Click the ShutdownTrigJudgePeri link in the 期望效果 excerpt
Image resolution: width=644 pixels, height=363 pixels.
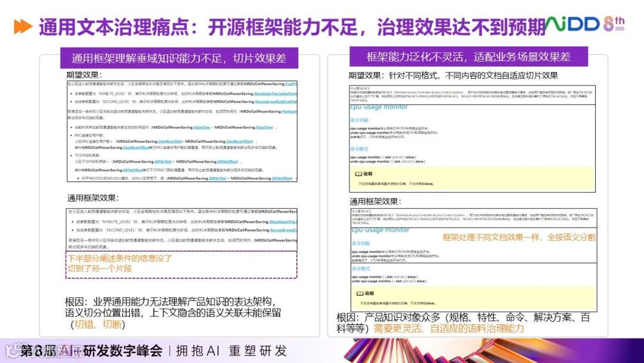click(x=275, y=94)
